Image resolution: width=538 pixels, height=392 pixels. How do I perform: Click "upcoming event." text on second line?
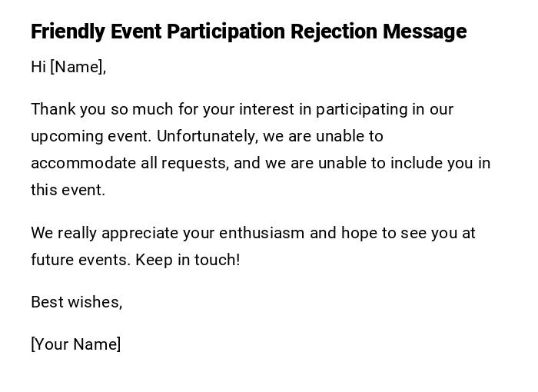91,136
